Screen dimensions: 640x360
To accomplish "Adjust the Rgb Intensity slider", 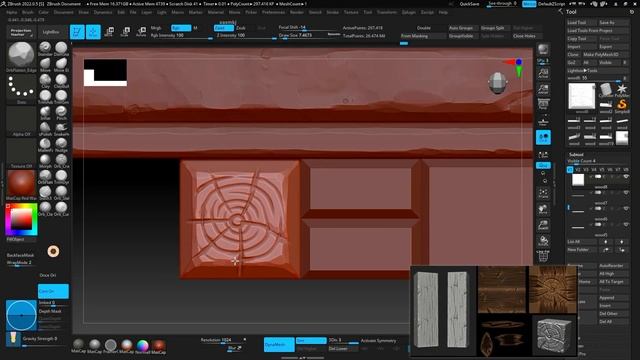I will click(181, 36).
